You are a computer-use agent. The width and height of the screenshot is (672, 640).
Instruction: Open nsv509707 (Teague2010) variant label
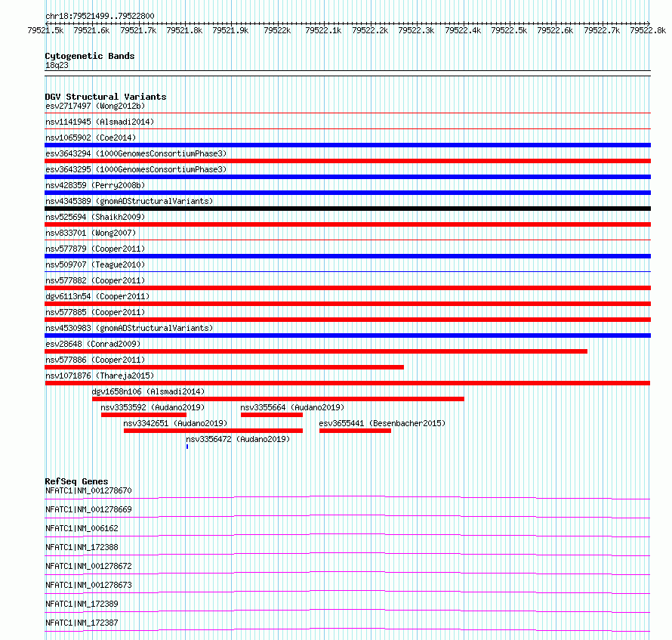95,264
